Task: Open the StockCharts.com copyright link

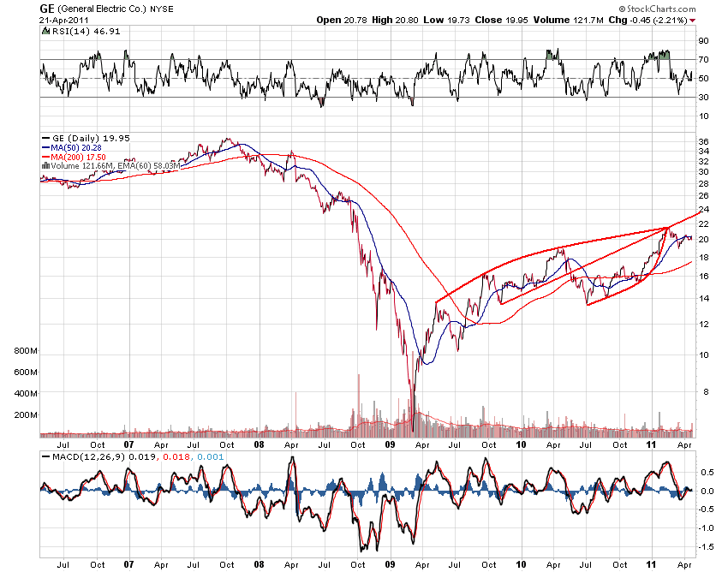Action: click(x=658, y=9)
